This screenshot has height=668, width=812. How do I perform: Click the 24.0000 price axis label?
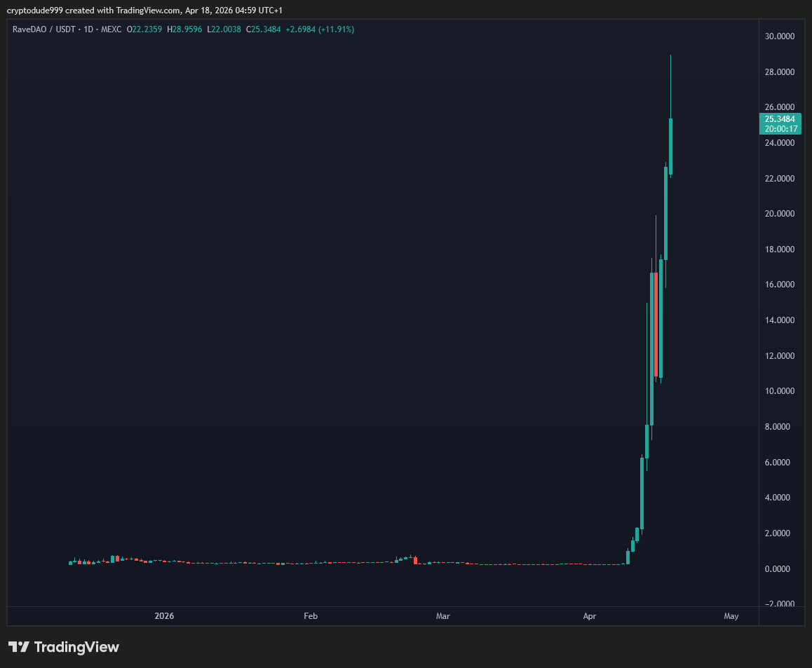(x=779, y=143)
